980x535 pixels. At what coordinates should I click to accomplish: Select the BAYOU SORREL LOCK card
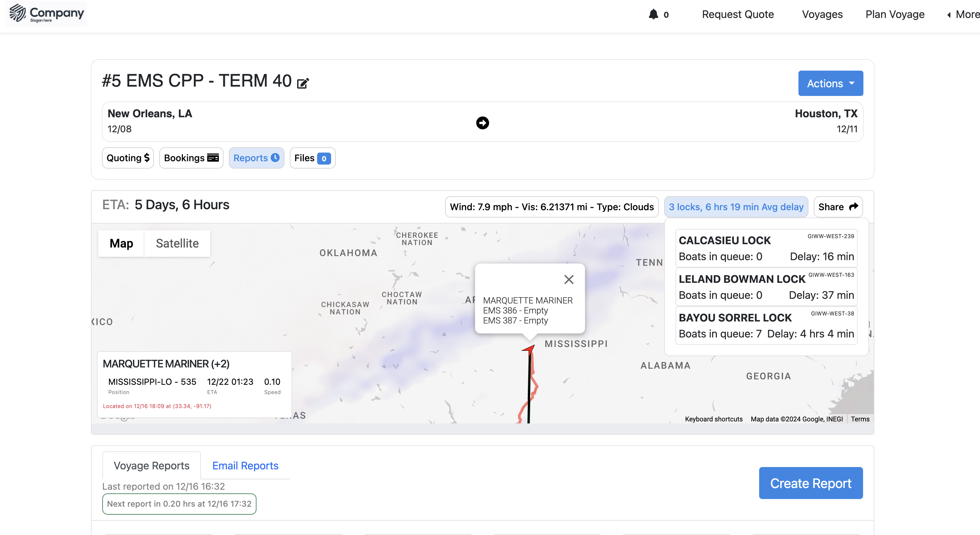[x=766, y=326]
